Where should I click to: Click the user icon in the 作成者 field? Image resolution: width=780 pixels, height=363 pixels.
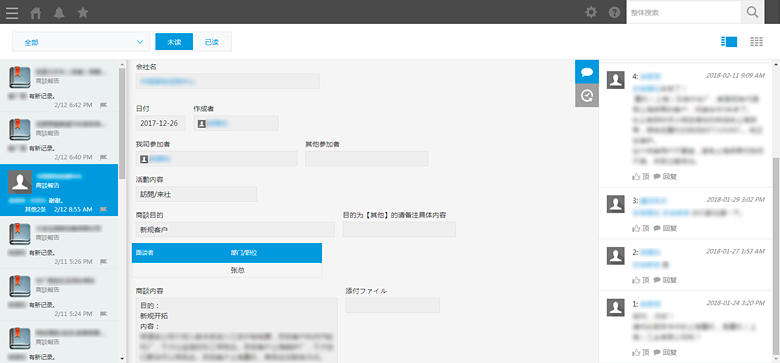[201, 124]
